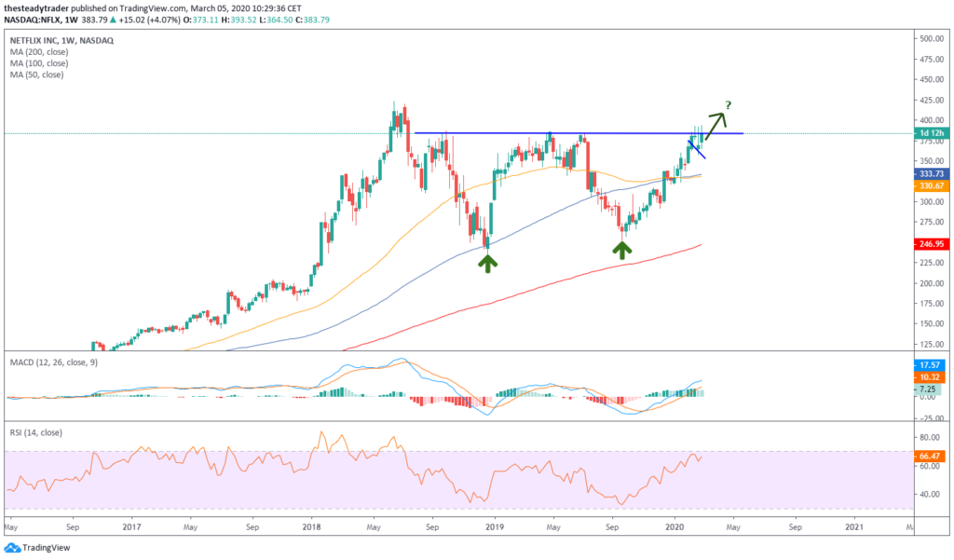Screen dimensions: 954x560
Task: Click the 1d 12h countdown price label
Action: (932, 133)
